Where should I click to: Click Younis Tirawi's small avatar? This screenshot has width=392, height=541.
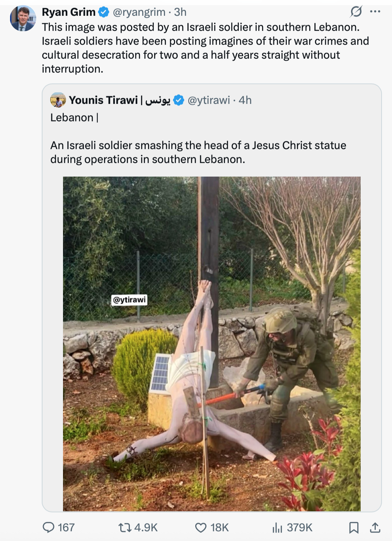click(58, 100)
